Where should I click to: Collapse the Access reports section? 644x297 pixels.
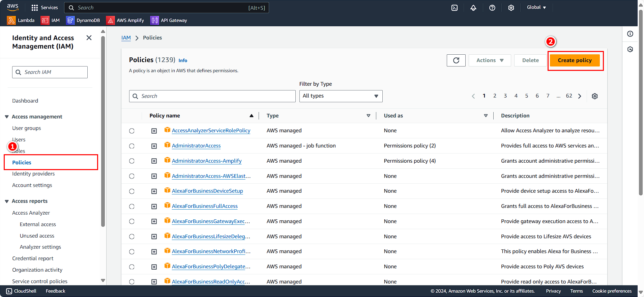pyautogui.click(x=7, y=201)
